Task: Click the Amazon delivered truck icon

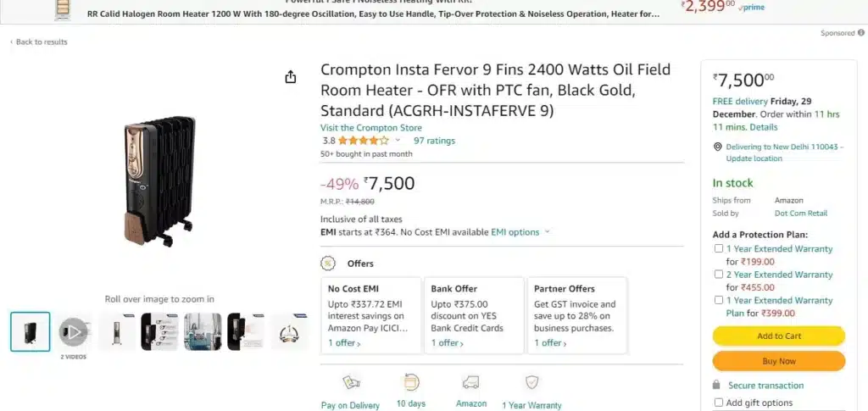Action: [x=471, y=382]
